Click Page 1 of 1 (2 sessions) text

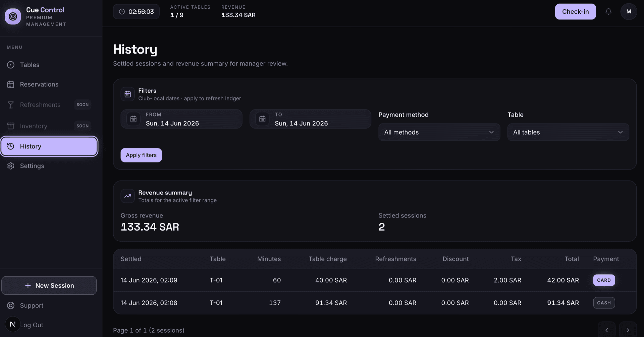tap(149, 330)
